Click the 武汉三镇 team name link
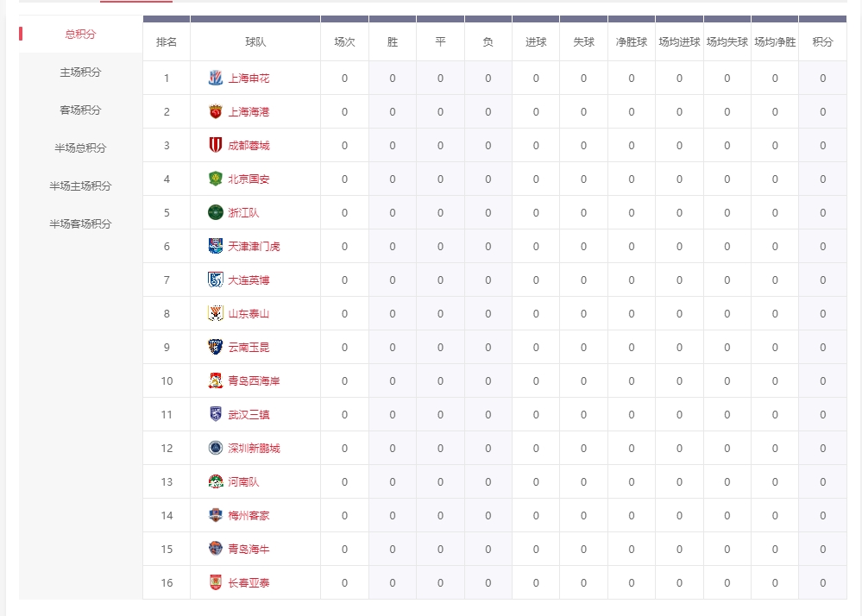This screenshot has width=862, height=616. (249, 415)
